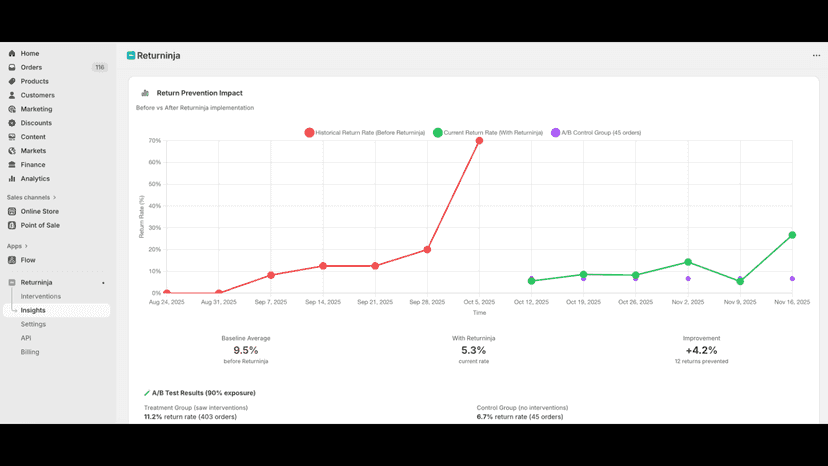The height and width of the screenshot is (466, 828).
Task: Click the +4.2% Improvement value
Action: 701,350
